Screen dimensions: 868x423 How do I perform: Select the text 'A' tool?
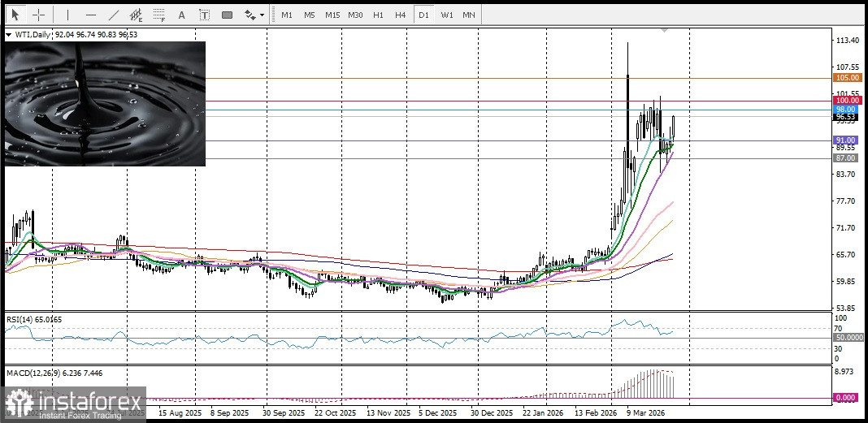pos(181,15)
